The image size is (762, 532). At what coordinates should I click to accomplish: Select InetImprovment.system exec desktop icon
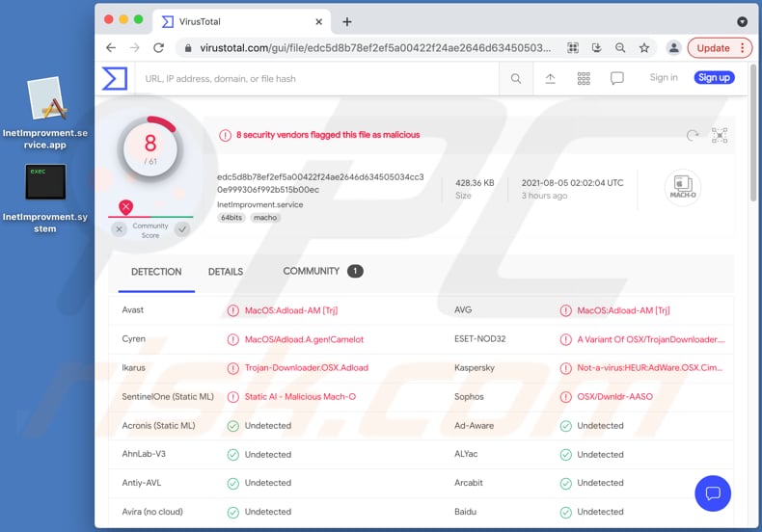pos(45,199)
